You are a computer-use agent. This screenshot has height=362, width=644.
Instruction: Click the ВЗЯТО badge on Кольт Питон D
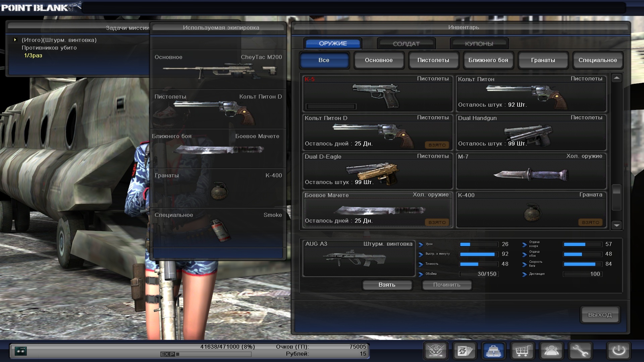(437, 145)
